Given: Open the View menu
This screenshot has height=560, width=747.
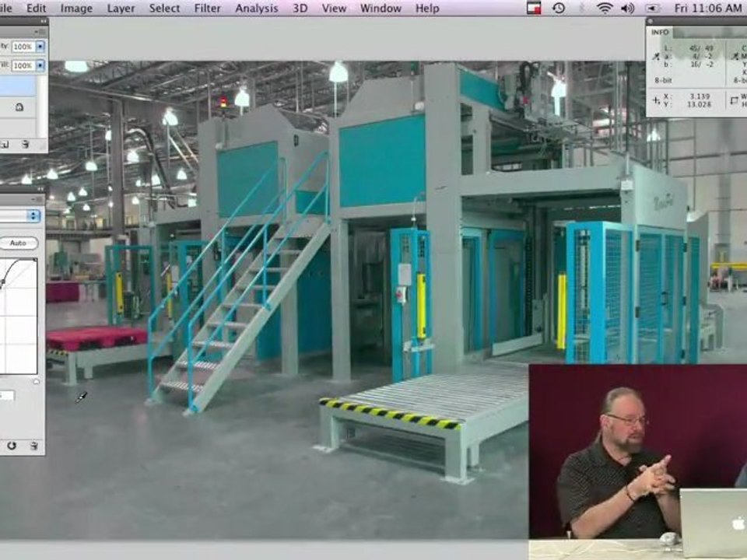Looking at the screenshot, I should point(334,8).
